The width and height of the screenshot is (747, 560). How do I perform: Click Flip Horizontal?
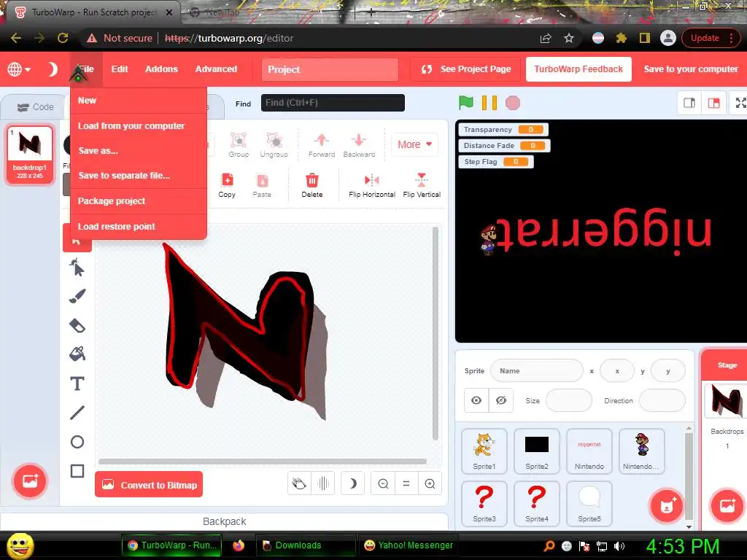click(x=371, y=185)
